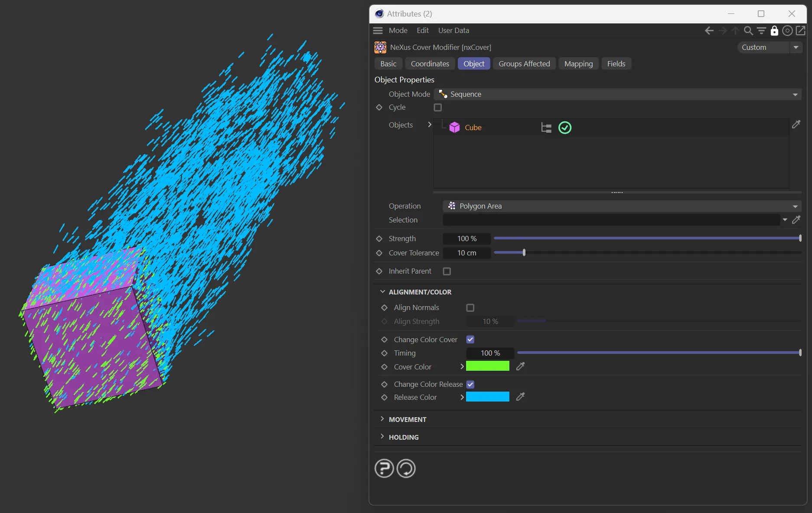This screenshot has height=513, width=812.
Task: Open the Operation Polygon Area dropdown
Action: (x=622, y=206)
